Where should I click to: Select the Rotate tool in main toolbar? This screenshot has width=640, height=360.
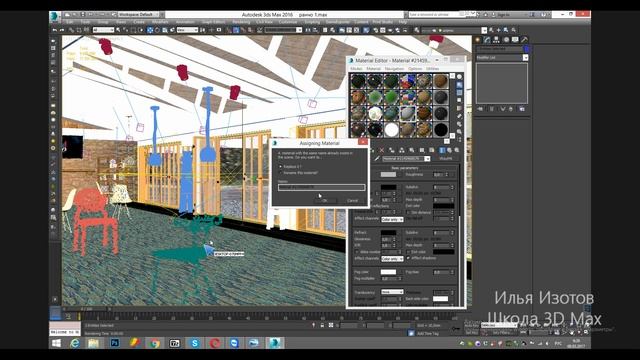point(158,30)
